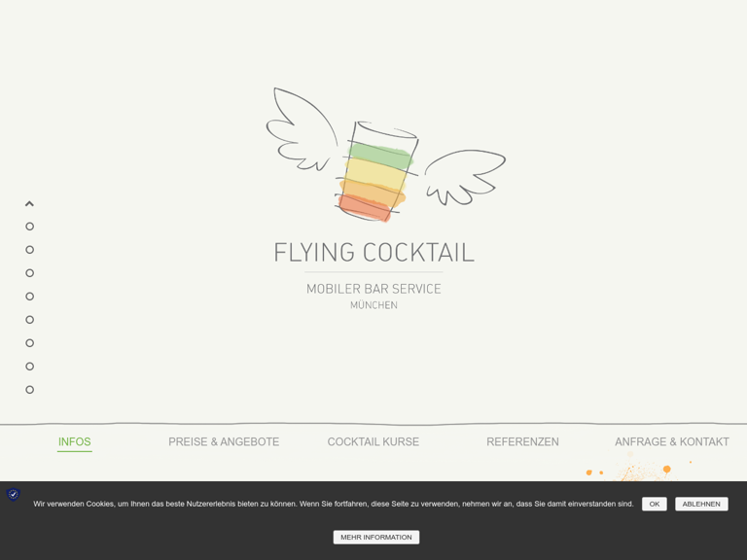This screenshot has width=747, height=560.
Task: Click the Mobiler Bar Service subtitle
Action: 373,289
